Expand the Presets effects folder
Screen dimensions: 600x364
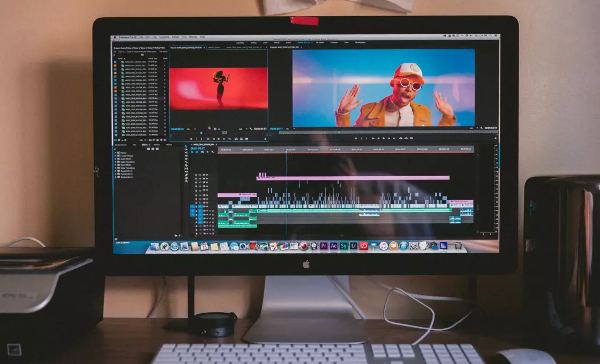pyautogui.click(x=116, y=153)
